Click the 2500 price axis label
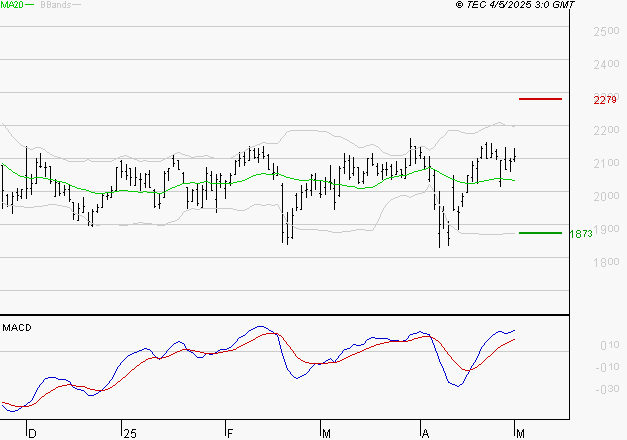 [606, 31]
